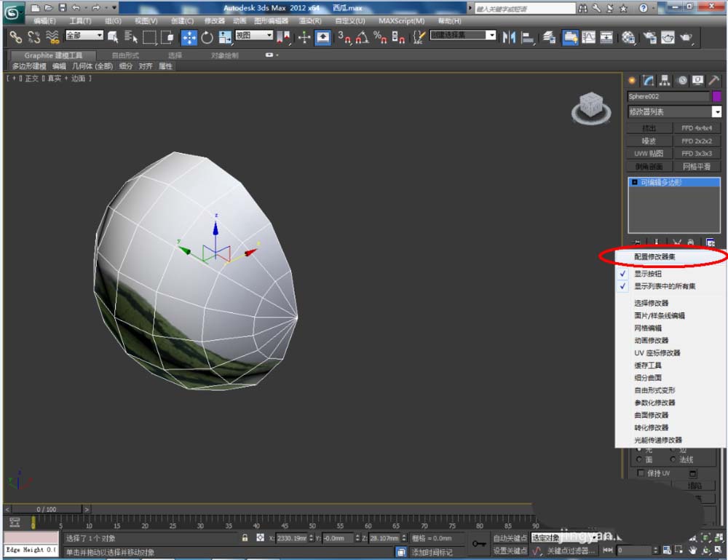
Task: Expand the 修改器列表 dropdown
Action: point(716,112)
